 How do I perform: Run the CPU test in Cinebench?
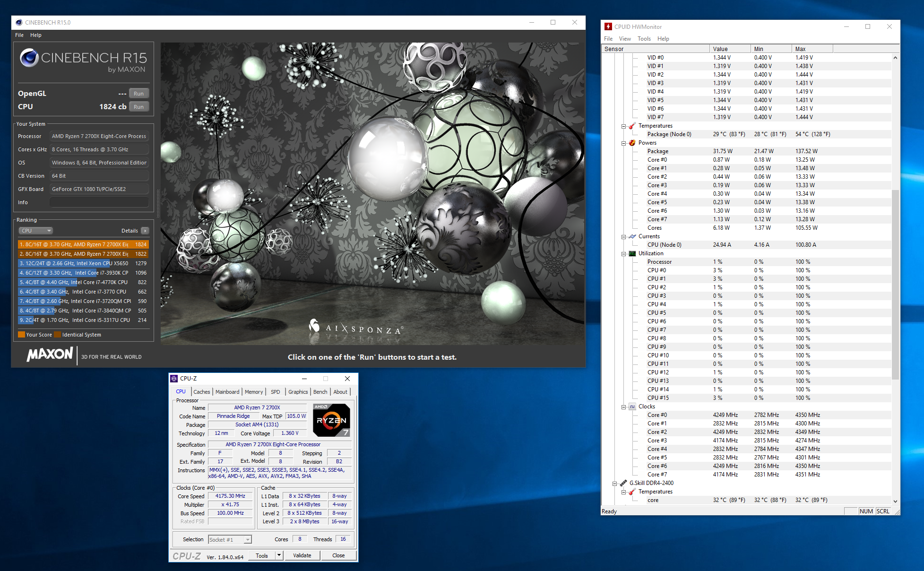138,107
